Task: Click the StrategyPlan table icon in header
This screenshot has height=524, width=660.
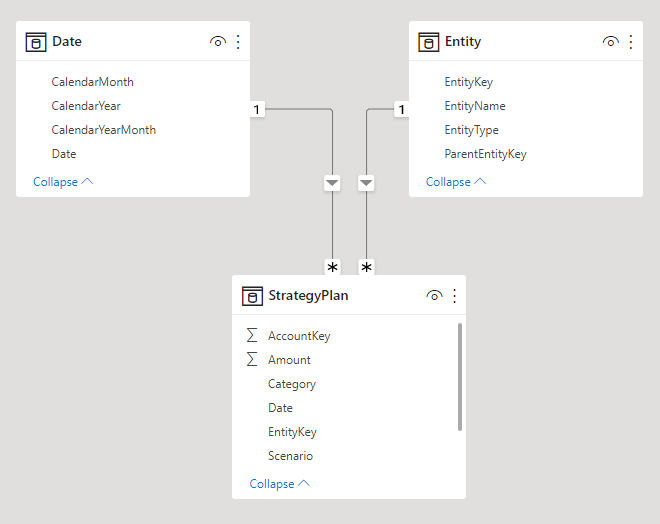Action: coord(253,296)
